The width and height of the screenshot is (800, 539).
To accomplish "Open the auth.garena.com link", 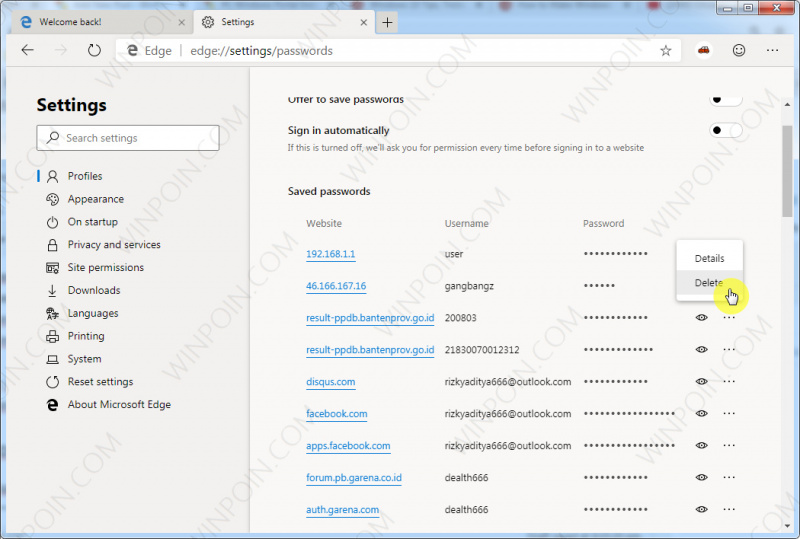I will [342, 509].
